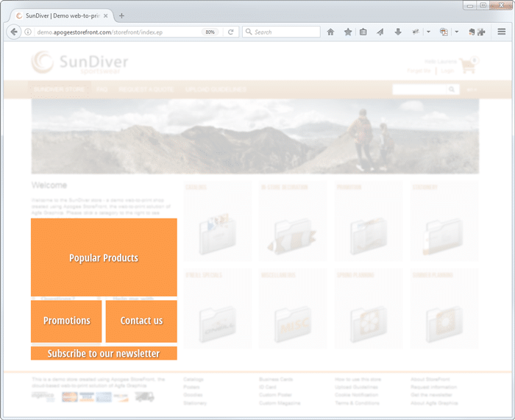Select the SunDiver Demo web-to-print tab

click(63, 15)
